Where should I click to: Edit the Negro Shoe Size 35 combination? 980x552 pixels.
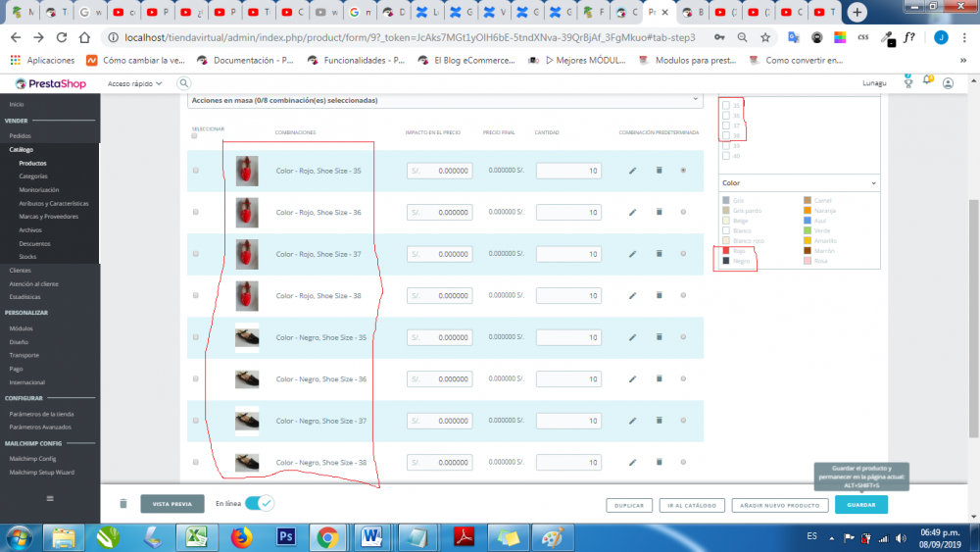coord(632,337)
